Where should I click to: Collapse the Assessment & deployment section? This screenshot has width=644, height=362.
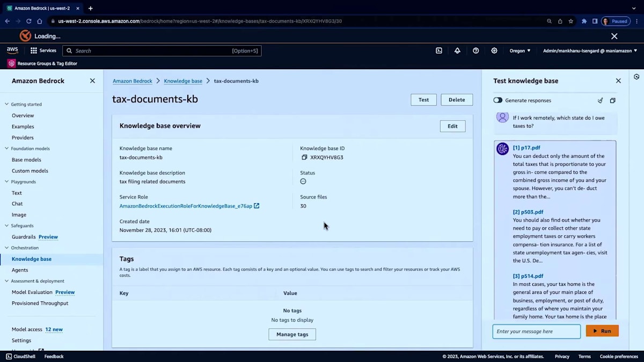pyautogui.click(x=7, y=281)
